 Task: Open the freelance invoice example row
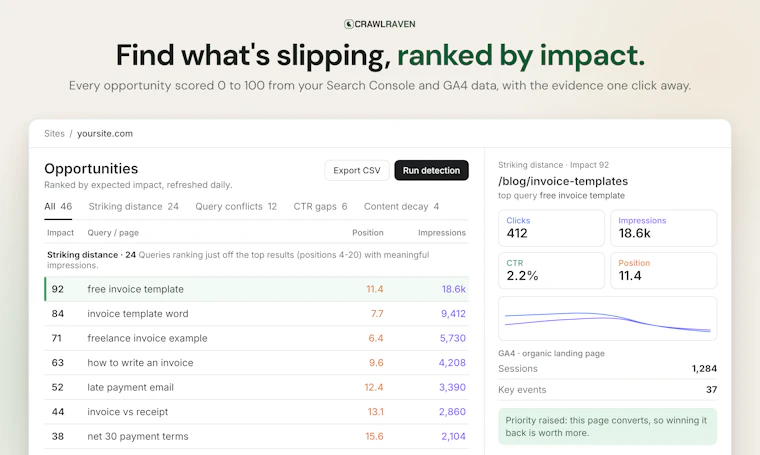coord(256,338)
